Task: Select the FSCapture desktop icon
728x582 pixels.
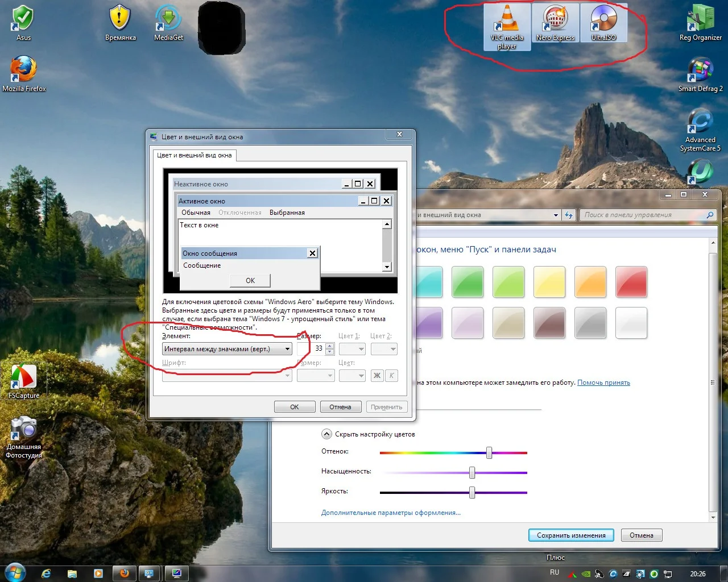Action: point(24,381)
